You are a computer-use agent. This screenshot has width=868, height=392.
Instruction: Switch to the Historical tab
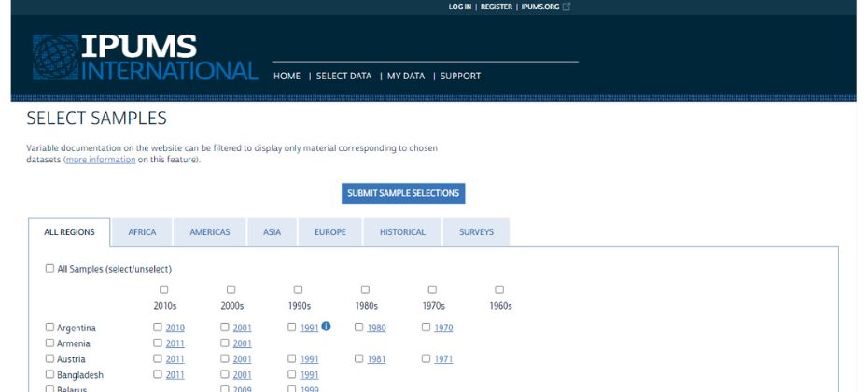[x=402, y=232]
